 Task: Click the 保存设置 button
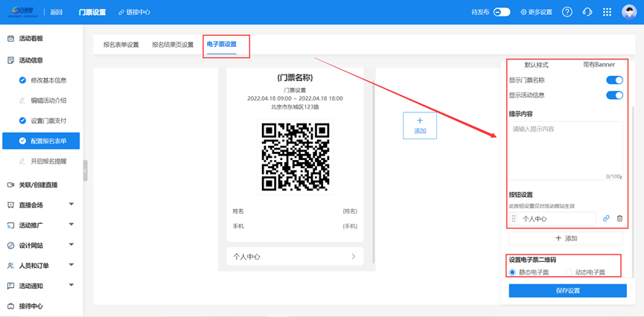[567, 291]
